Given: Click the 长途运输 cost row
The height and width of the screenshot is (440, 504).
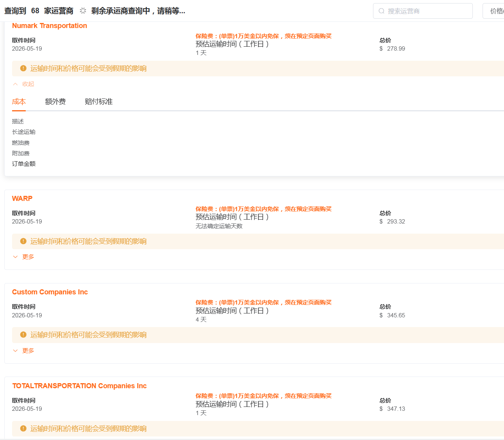Looking at the screenshot, I should pos(24,132).
